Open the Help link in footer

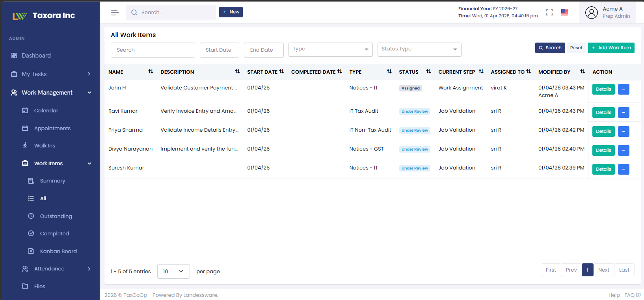(x=614, y=295)
